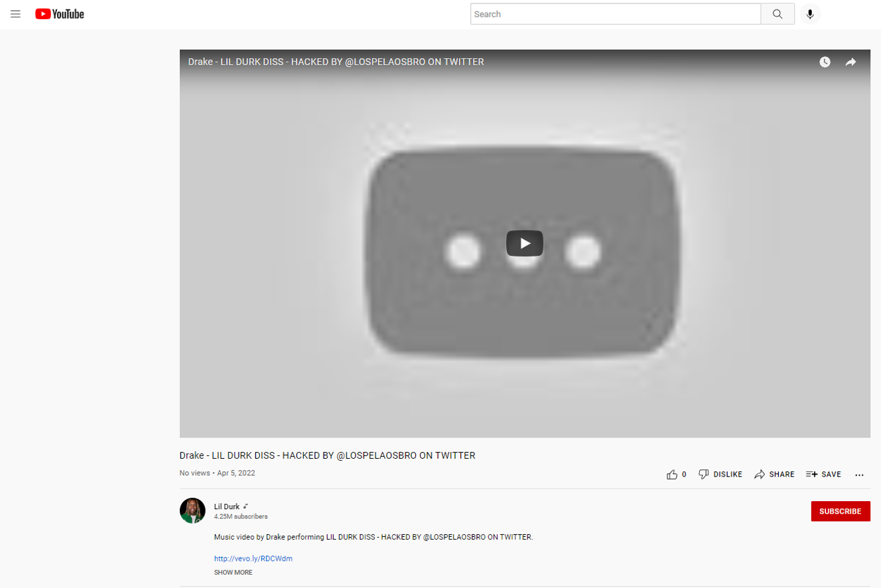Focus the Search input field
The width and height of the screenshot is (881, 588).
pos(616,14)
